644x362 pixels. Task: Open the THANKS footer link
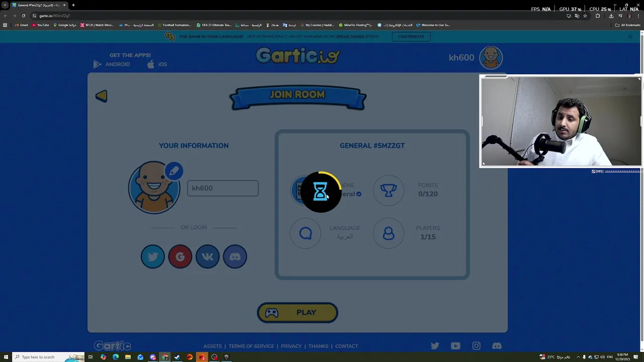point(318,346)
